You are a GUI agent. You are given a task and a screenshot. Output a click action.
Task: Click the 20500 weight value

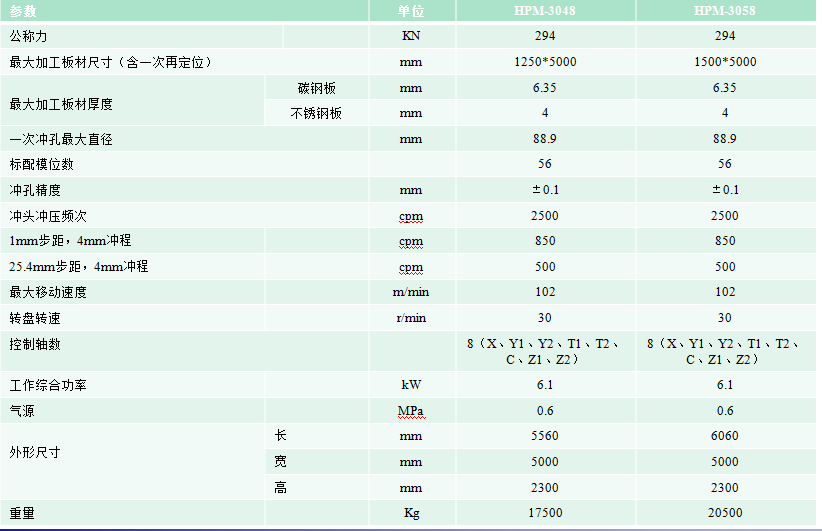(x=724, y=513)
